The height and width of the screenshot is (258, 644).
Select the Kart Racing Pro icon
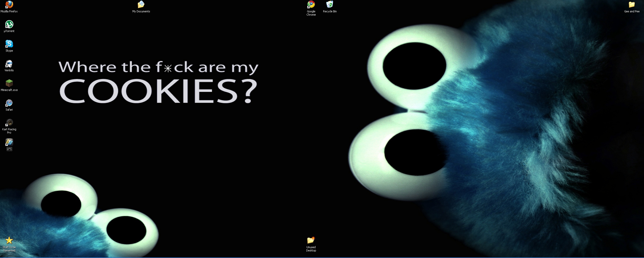click(9, 122)
